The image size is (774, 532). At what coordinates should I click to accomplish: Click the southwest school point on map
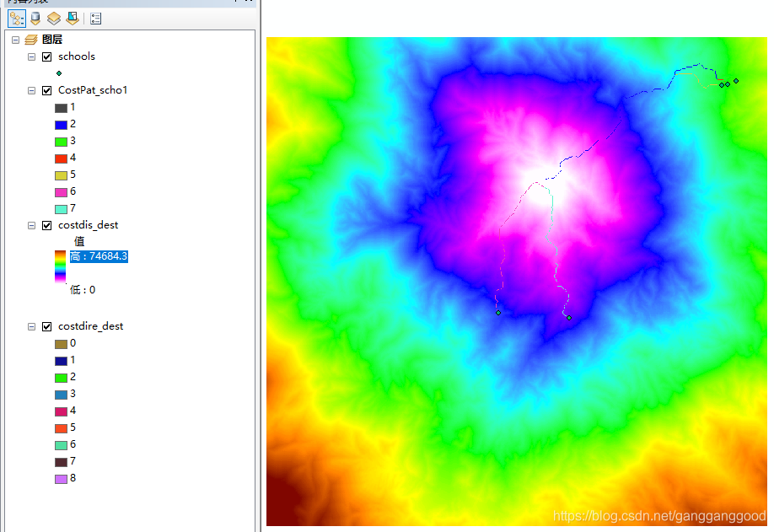click(x=498, y=313)
